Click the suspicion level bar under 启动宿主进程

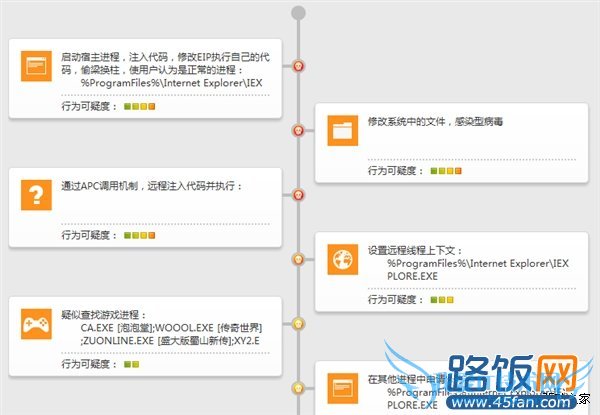point(140,106)
